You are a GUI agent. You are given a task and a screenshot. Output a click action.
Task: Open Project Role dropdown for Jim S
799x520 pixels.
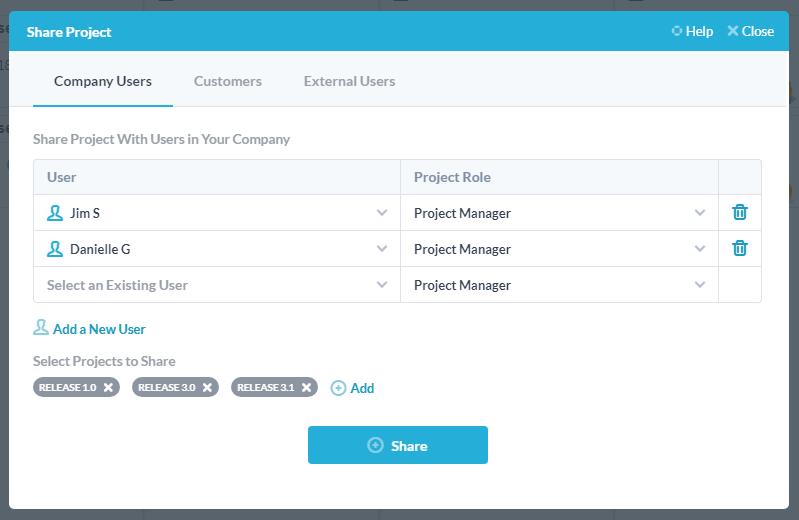pos(560,213)
